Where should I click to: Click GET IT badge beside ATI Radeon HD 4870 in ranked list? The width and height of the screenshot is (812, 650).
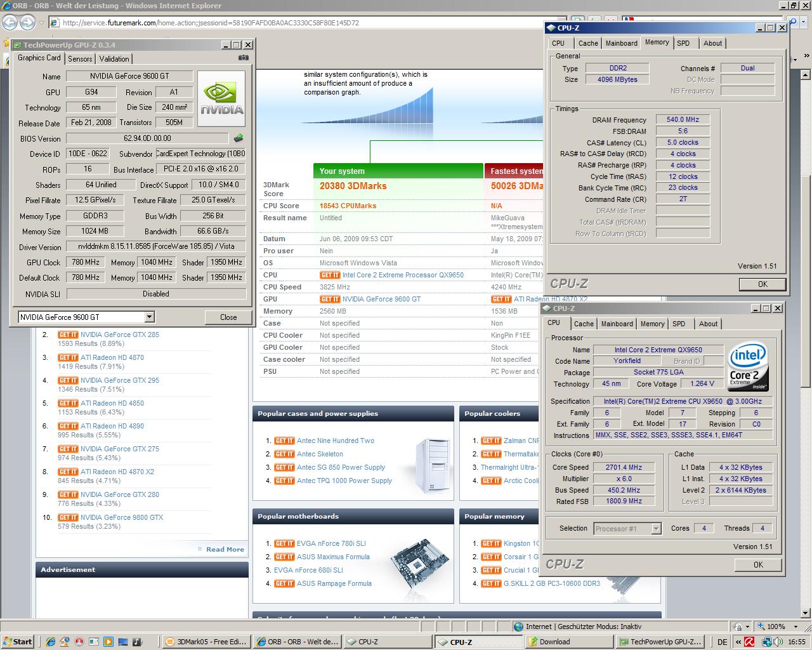pyautogui.click(x=68, y=357)
